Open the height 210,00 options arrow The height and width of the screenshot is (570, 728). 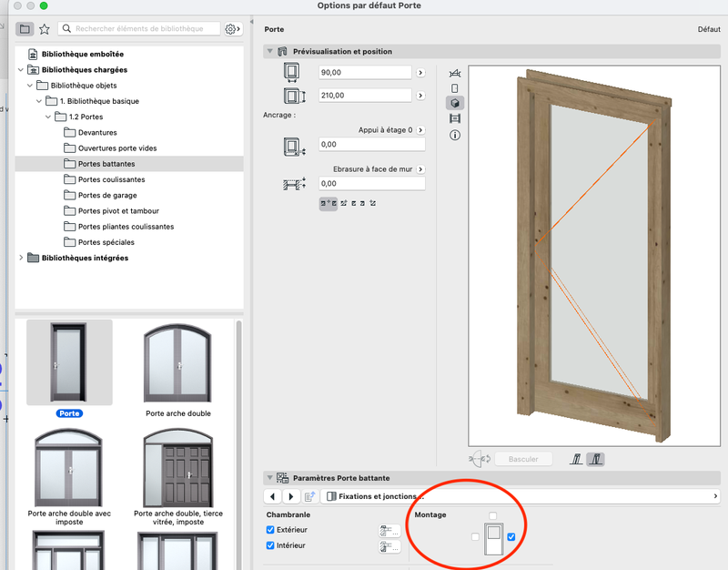pyautogui.click(x=420, y=96)
